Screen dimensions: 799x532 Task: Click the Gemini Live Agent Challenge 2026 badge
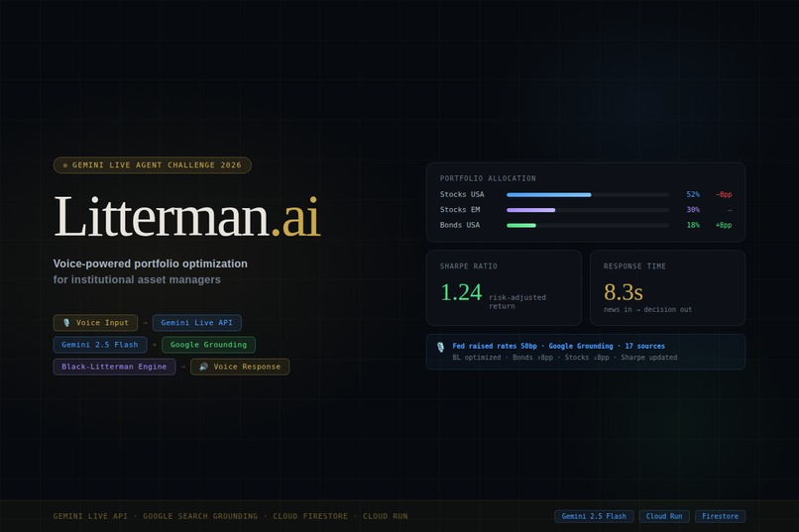(153, 164)
